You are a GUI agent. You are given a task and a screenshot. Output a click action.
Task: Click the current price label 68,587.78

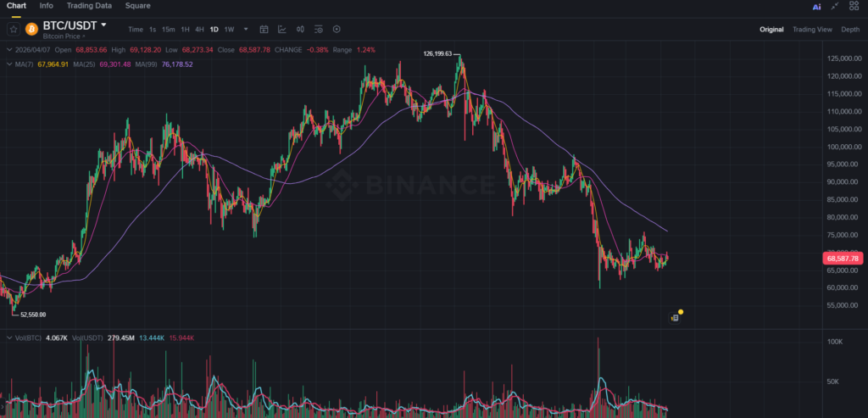842,258
